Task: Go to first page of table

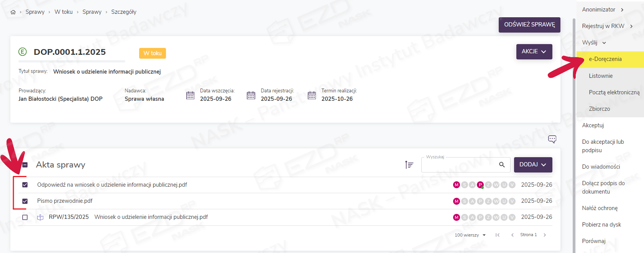Action: [x=497, y=235]
